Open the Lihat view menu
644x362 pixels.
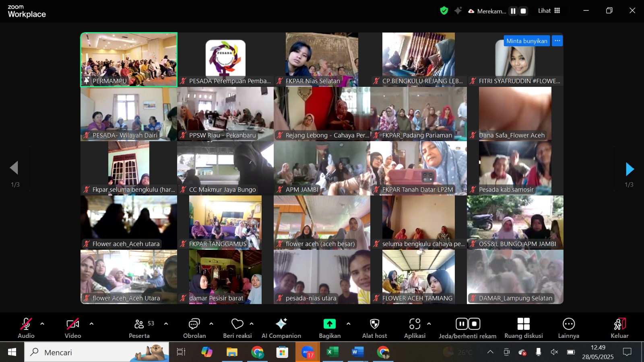click(549, 11)
